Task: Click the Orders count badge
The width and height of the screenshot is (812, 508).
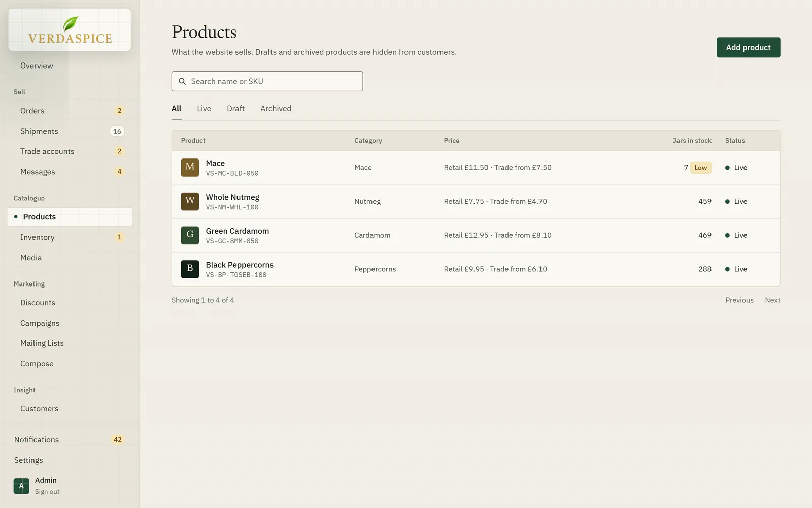Action: click(119, 111)
